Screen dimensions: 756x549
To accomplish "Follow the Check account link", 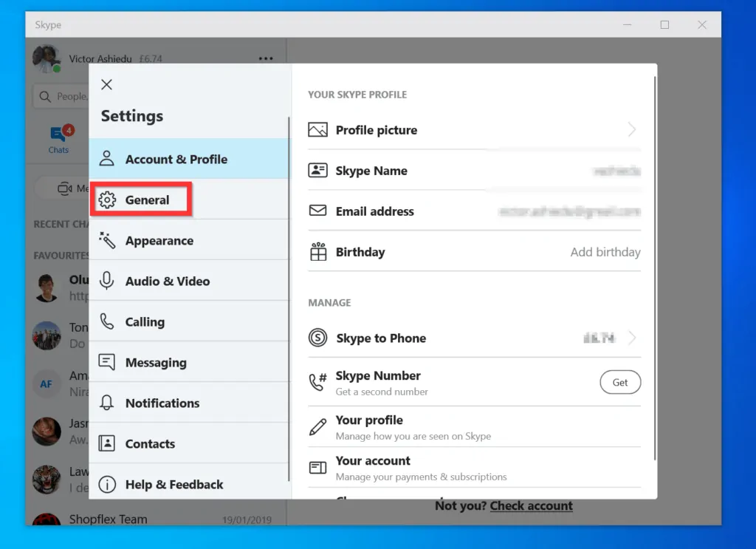I will pyautogui.click(x=531, y=505).
